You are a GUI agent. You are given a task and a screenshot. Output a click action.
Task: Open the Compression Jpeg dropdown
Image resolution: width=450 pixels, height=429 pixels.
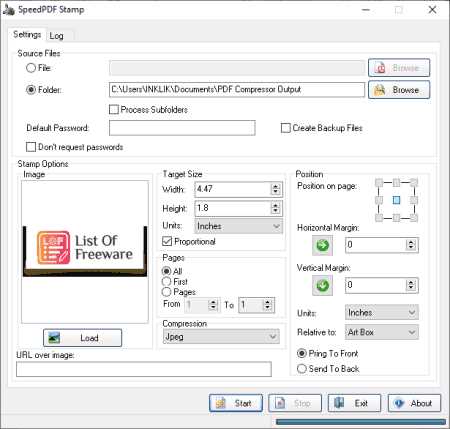click(221, 337)
